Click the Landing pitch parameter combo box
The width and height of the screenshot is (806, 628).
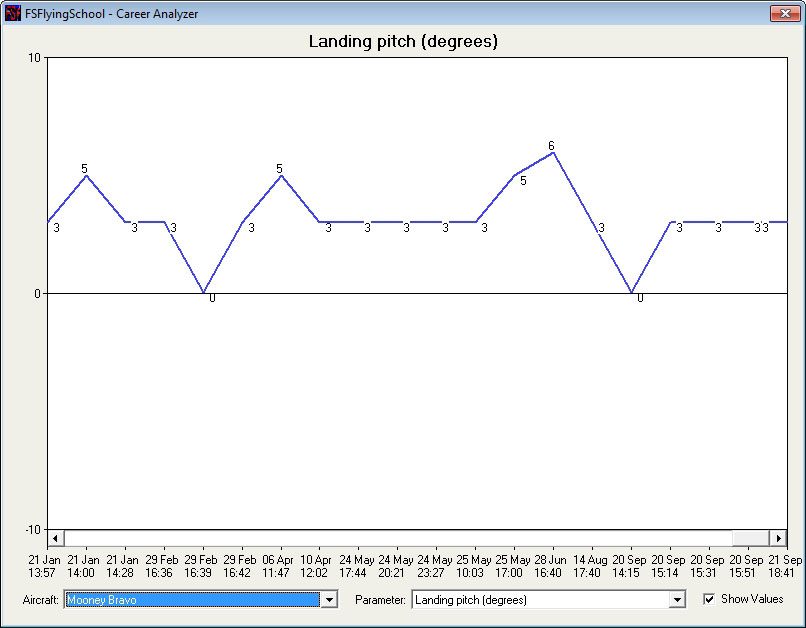tap(540, 600)
